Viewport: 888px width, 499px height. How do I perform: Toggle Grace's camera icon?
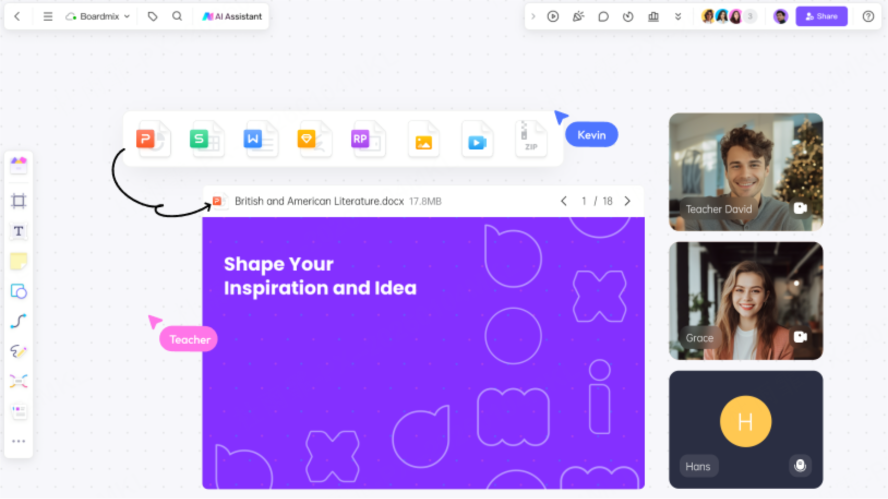800,337
